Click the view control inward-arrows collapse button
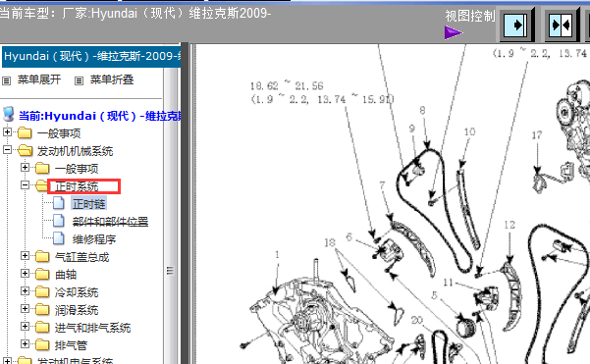 562,25
